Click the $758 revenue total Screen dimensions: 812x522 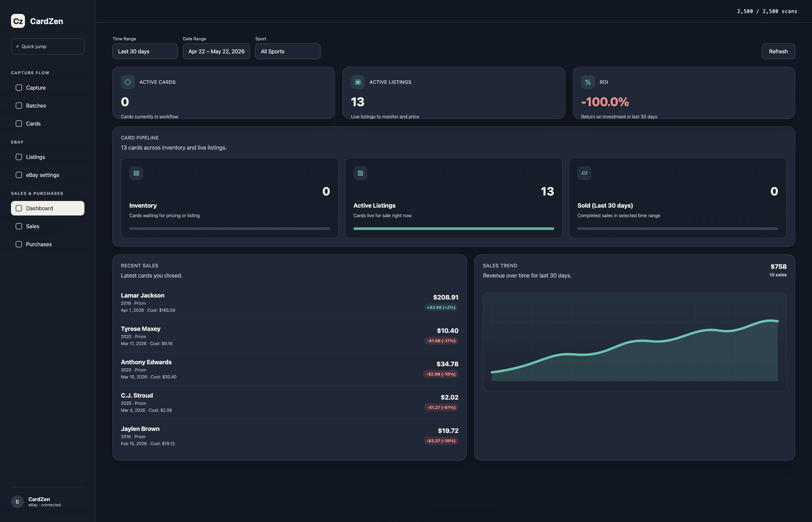pyautogui.click(x=778, y=267)
